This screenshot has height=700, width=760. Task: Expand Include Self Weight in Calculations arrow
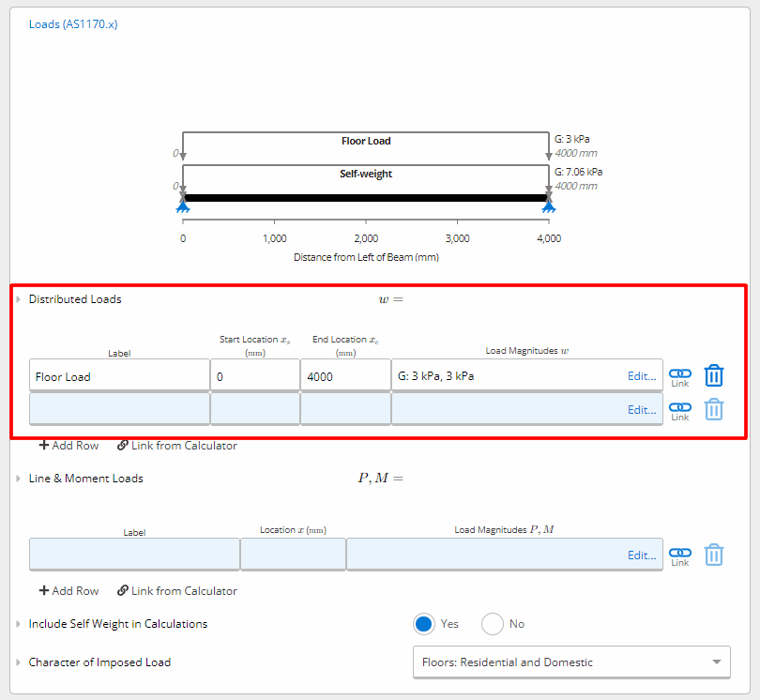pos(19,624)
